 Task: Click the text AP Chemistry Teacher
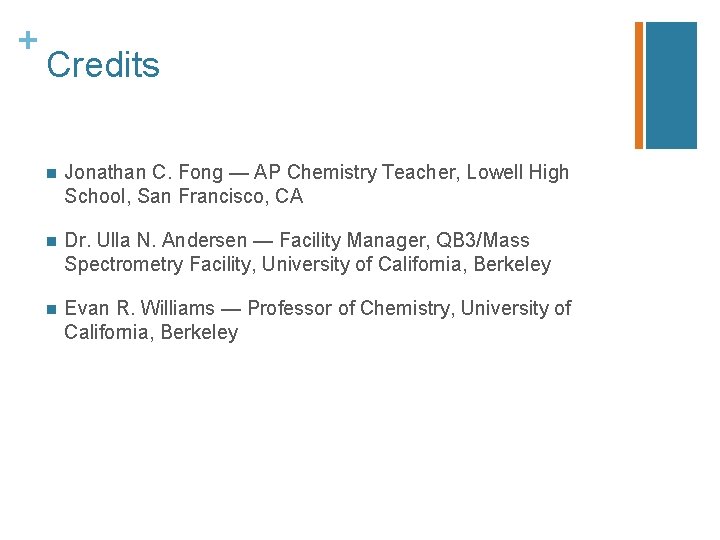click(x=354, y=172)
